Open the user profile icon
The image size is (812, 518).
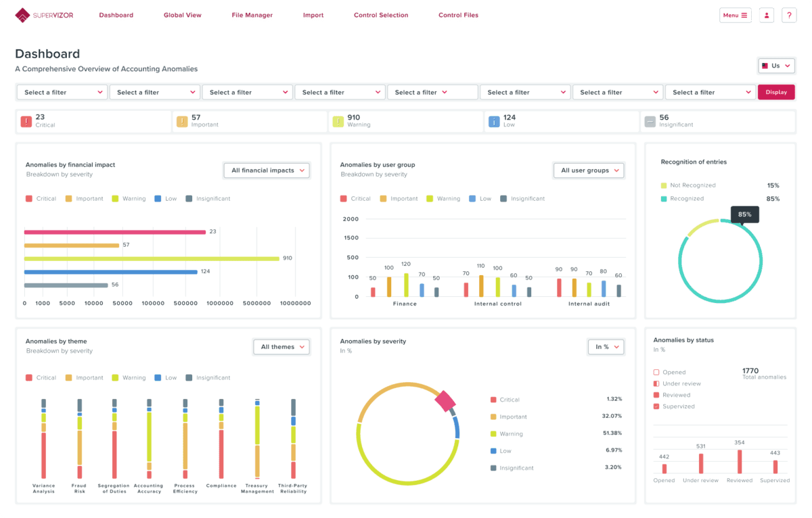[766, 15]
